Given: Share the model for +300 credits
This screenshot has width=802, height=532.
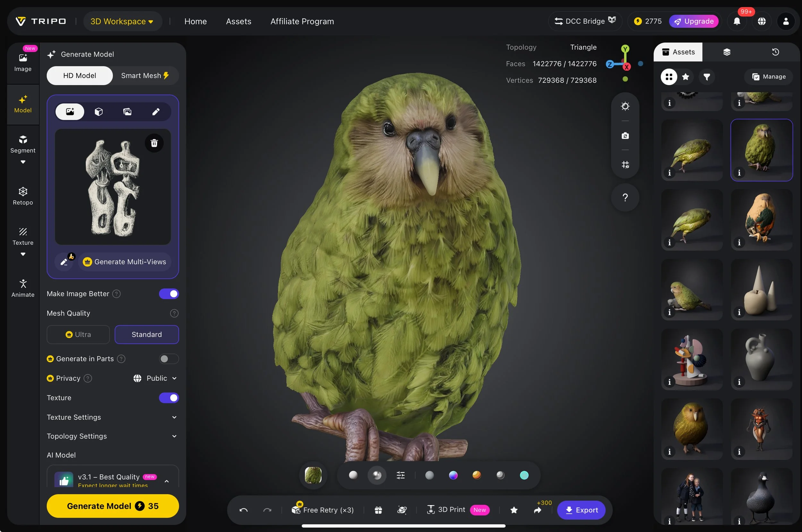Looking at the screenshot, I should point(538,510).
